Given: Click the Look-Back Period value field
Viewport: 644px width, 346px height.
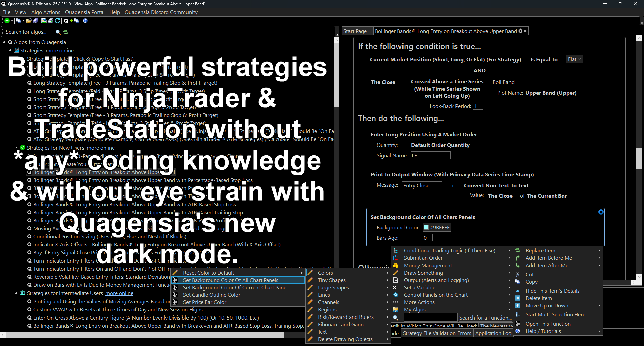Looking at the screenshot, I should click(x=478, y=106).
